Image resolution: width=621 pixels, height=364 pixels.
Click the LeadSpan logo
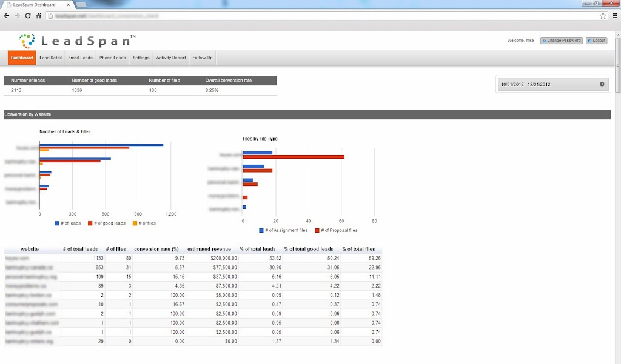77,41
